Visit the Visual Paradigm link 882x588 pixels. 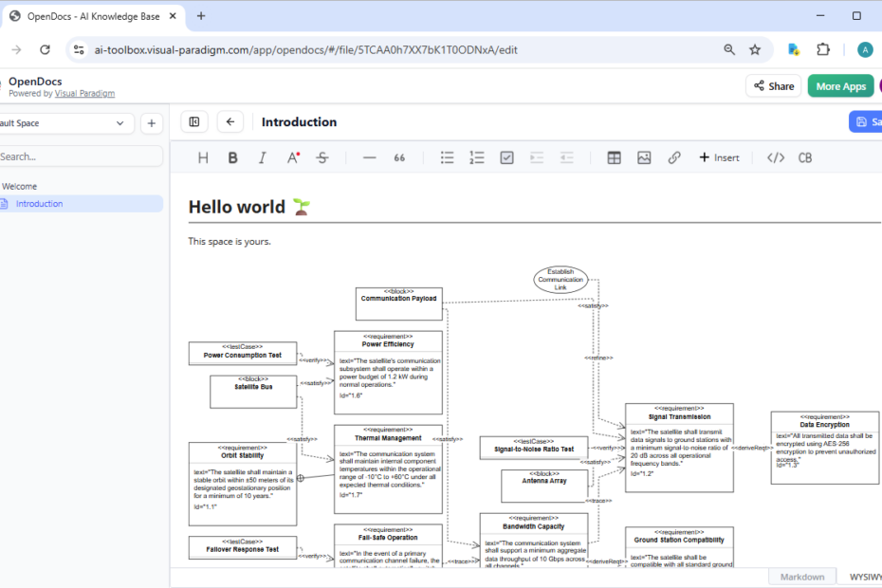(84, 93)
